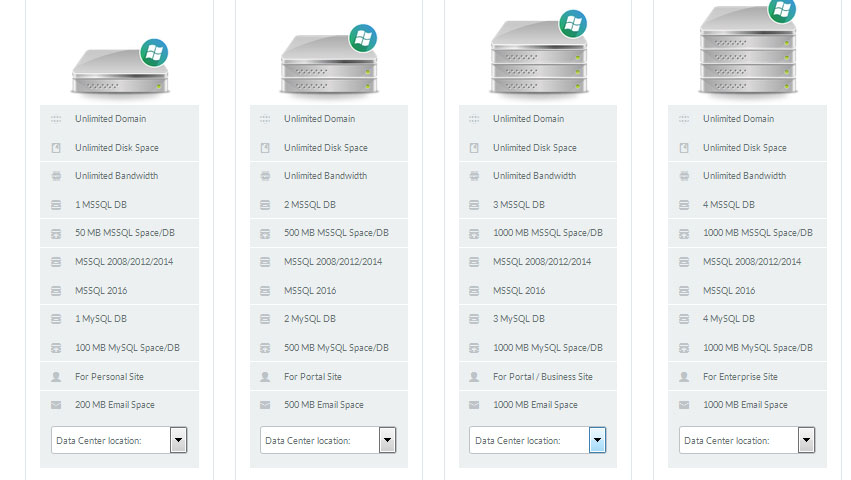Open the first plan's Data Center location dropdown
Viewport: 851px width, 480px height.
(x=119, y=440)
